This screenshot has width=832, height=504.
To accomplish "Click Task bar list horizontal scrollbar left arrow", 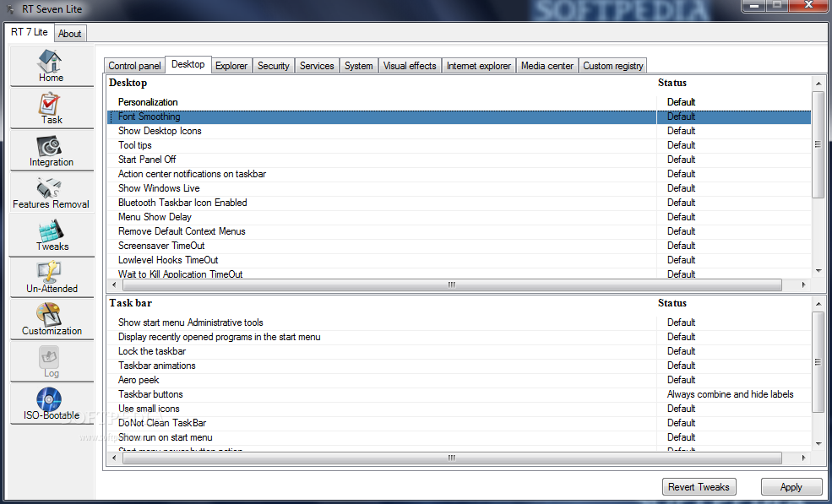I will pos(115,458).
